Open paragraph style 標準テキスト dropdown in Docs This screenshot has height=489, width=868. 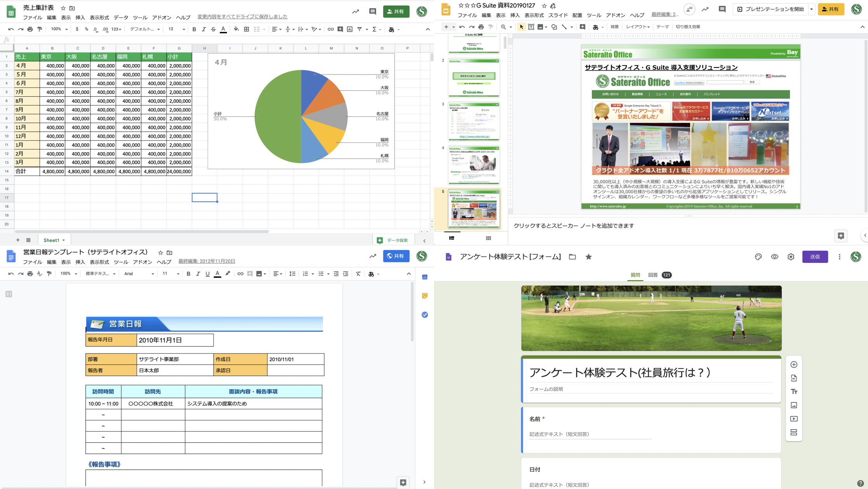click(x=101, y=274)
